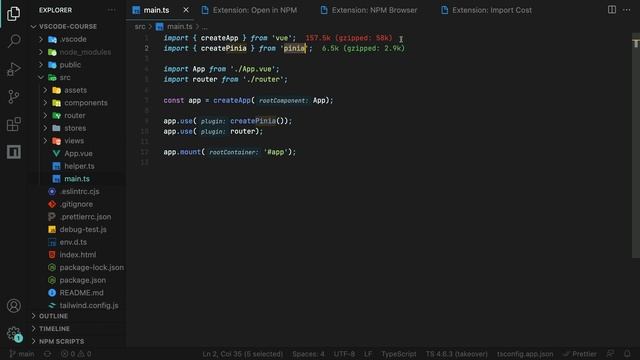Open the NPM panel icon in activity bar
Screen dimensions: 640x360
point(13,152)
